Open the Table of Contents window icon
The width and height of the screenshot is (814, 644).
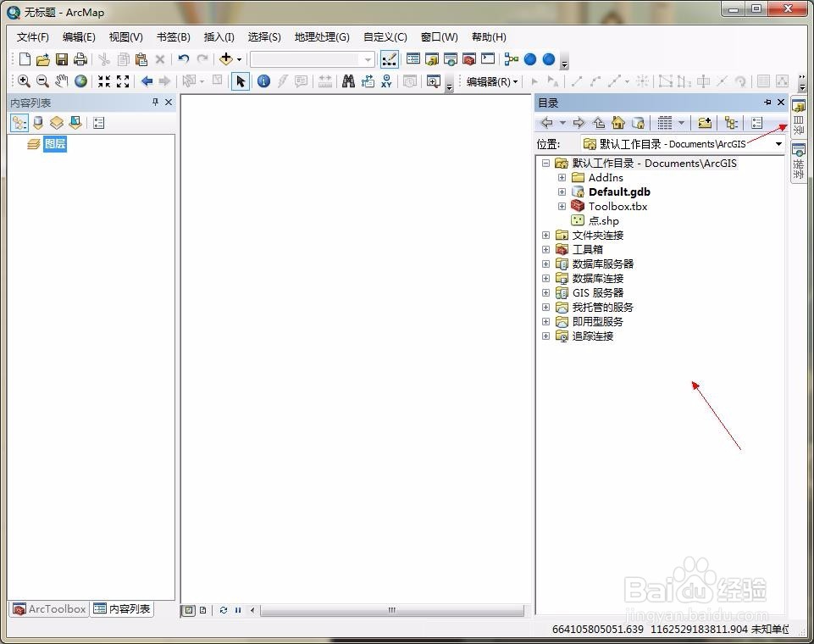point(413,59)
